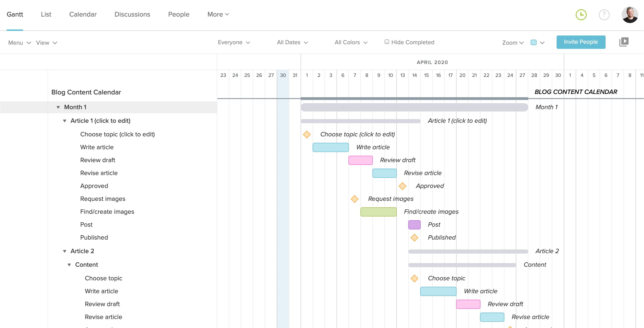Click the Published milestone diamond
The width and height of the screenshot is (644, 328).
coord(414,238)
